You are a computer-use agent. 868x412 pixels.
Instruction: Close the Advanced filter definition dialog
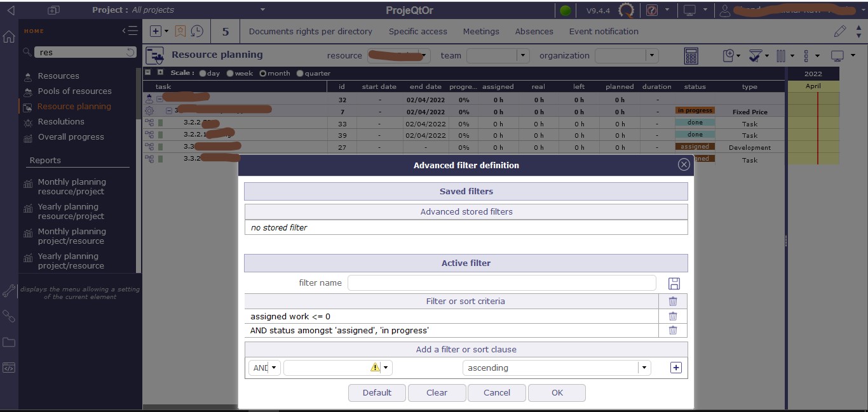(x=684, y=165)
